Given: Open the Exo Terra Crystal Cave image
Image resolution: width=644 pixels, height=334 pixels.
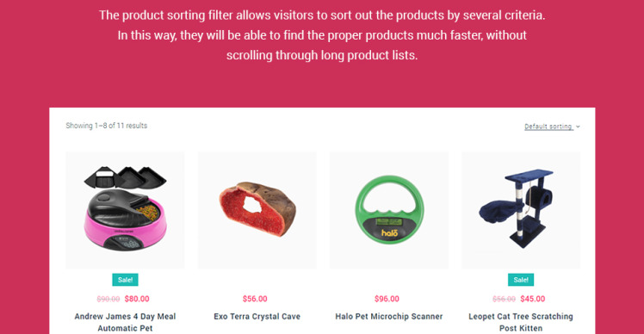Looking at the screenshot, I should [257, 210].
